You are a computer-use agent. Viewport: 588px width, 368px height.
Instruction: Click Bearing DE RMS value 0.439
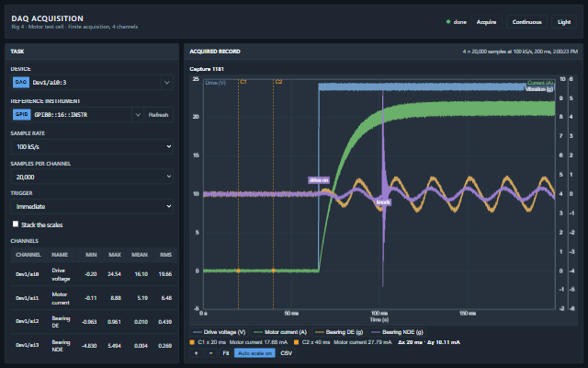(165, 322)
